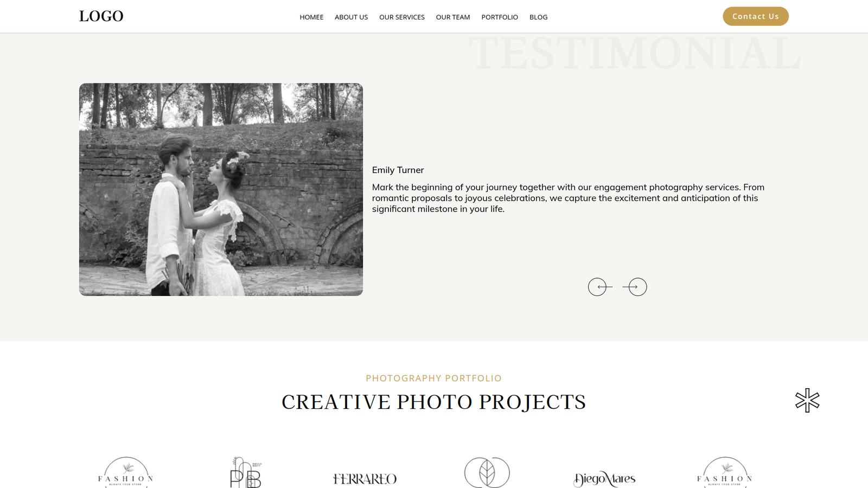Click the last Fashion brand logo

point(724,472)
